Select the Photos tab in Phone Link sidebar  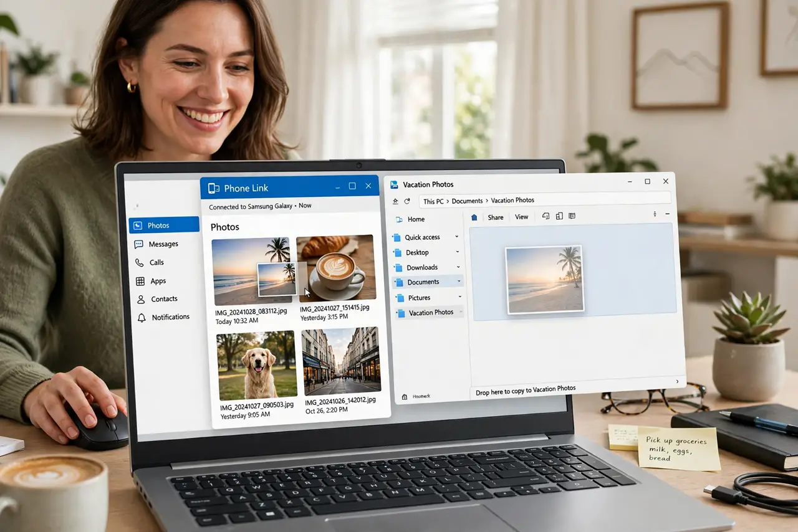pyautogui.click(x=164, y=226)
